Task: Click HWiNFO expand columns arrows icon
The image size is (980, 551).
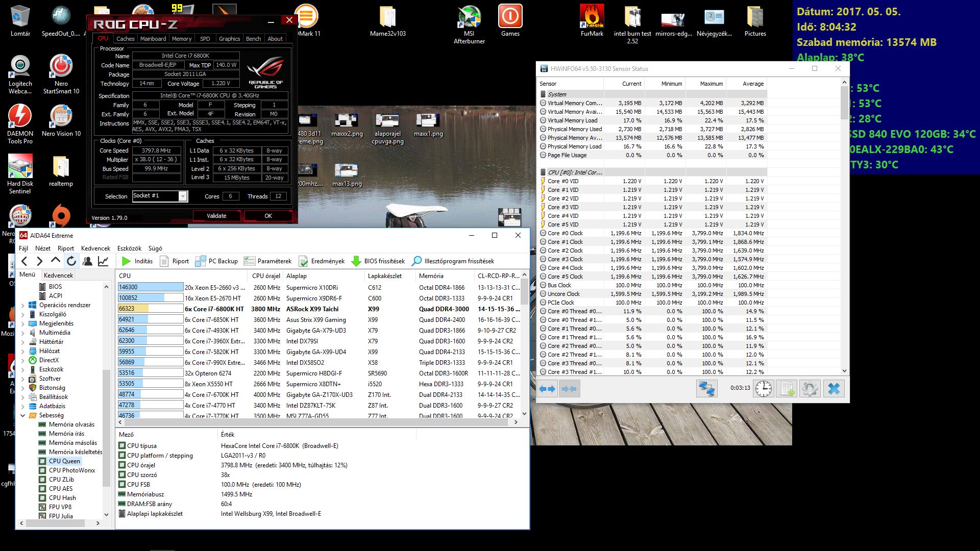Action: click(547, 389)
